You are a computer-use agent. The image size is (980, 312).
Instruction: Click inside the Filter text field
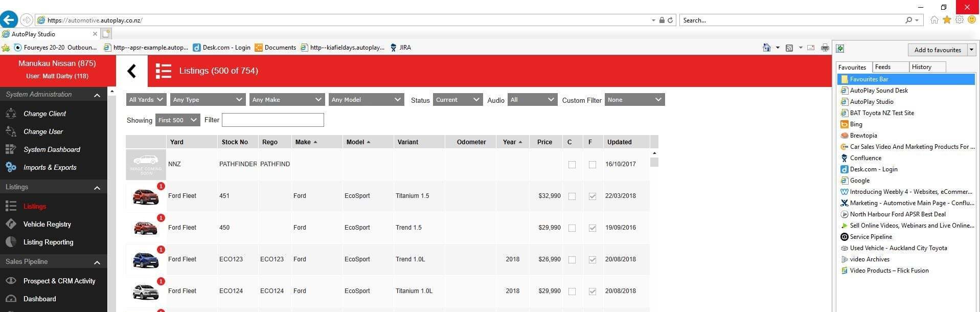click(x=273, y=120)
